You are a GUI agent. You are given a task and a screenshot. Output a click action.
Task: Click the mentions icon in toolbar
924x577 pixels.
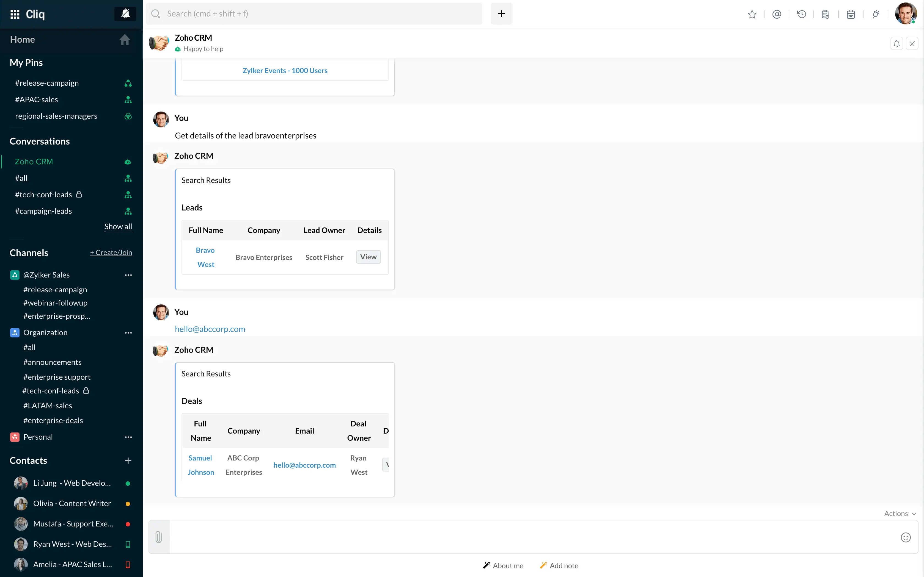[x=777, y=14]
